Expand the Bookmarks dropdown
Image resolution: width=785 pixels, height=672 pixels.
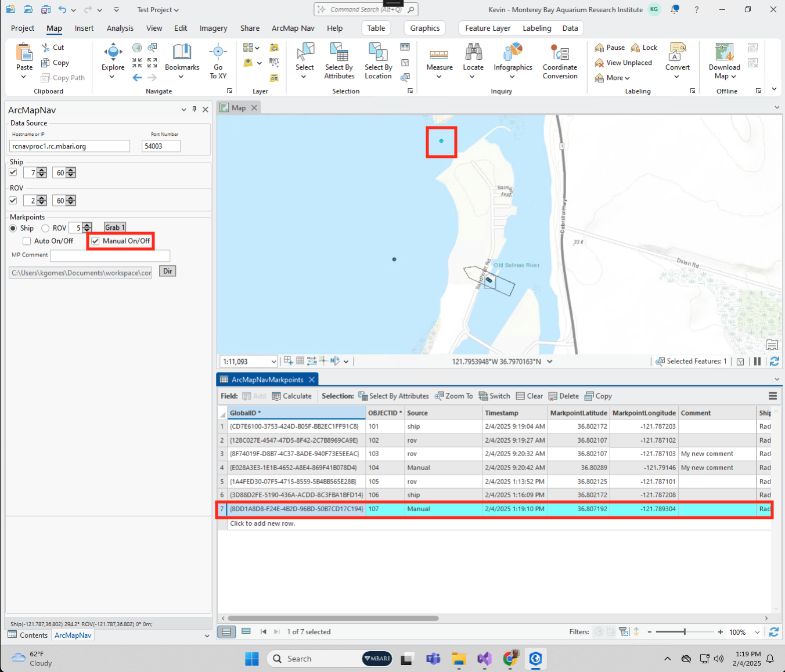(x=181, y=77)
